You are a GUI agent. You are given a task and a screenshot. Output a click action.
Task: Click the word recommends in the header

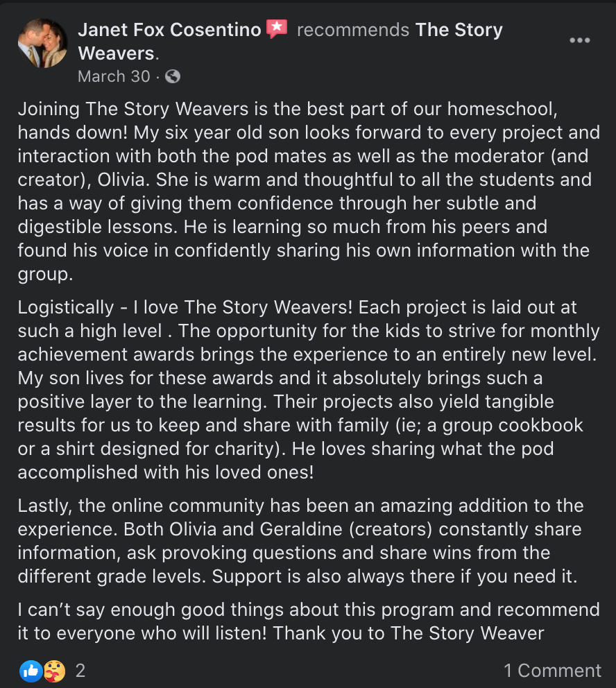tap(353, 30)
